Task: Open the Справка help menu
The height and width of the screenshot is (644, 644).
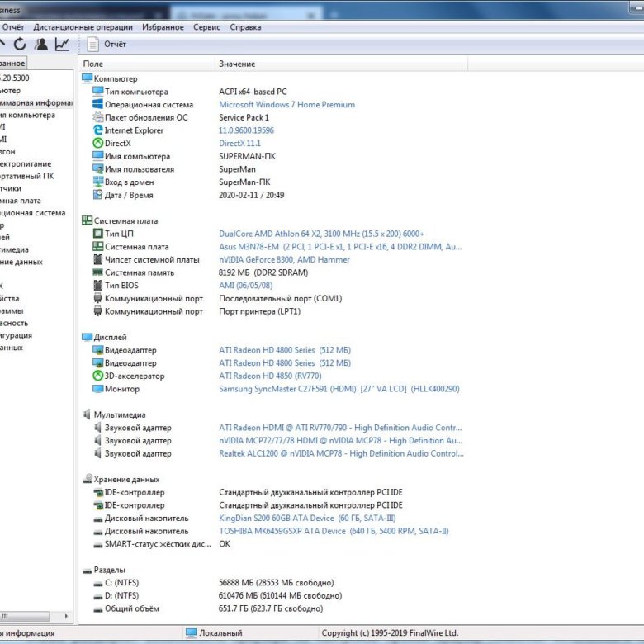Action: coord(245,26)
